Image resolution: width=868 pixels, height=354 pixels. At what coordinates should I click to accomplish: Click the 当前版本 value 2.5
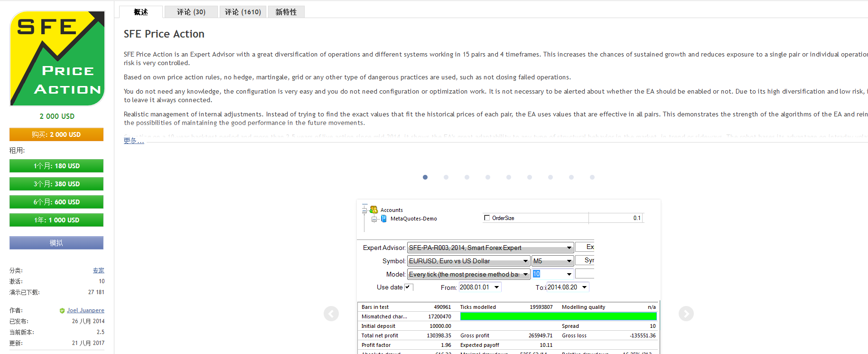[x=101, y=332]
